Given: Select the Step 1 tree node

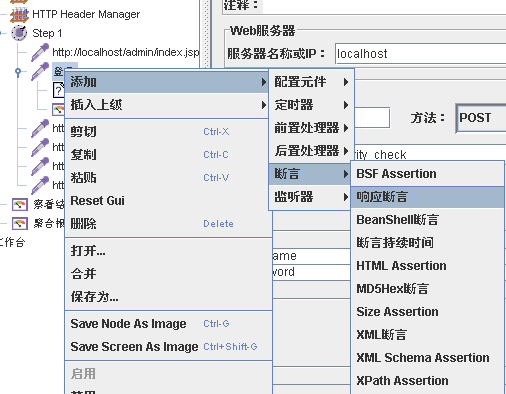Looking at the screenshot, I should coord(47,33).
